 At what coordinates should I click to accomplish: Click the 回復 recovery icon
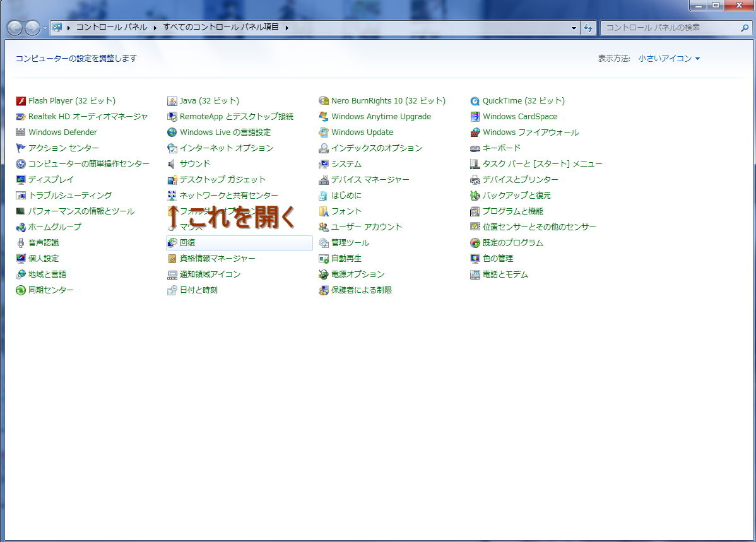tap(172, 242)
